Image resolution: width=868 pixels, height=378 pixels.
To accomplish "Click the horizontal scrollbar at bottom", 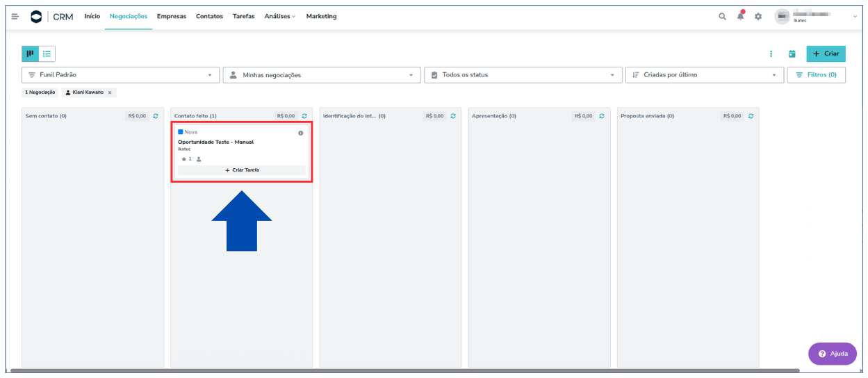I will [403, 370].
